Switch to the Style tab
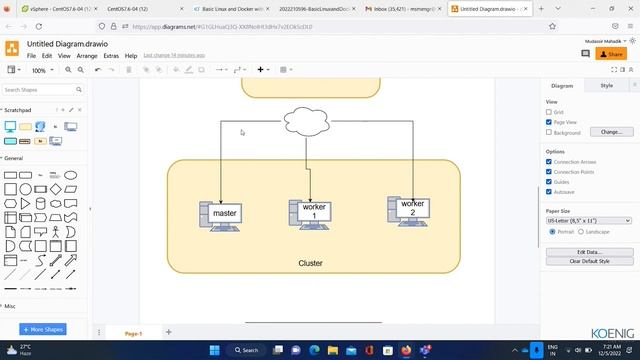The height and width of the screenshot is (360, 640). pyautogui.click(x=607, y=85)
